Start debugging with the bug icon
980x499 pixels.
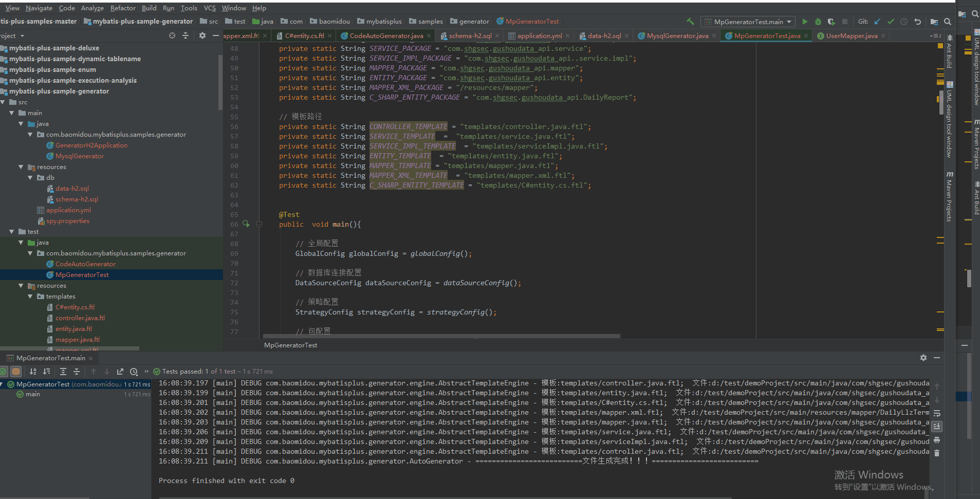[x=818, y=22]
